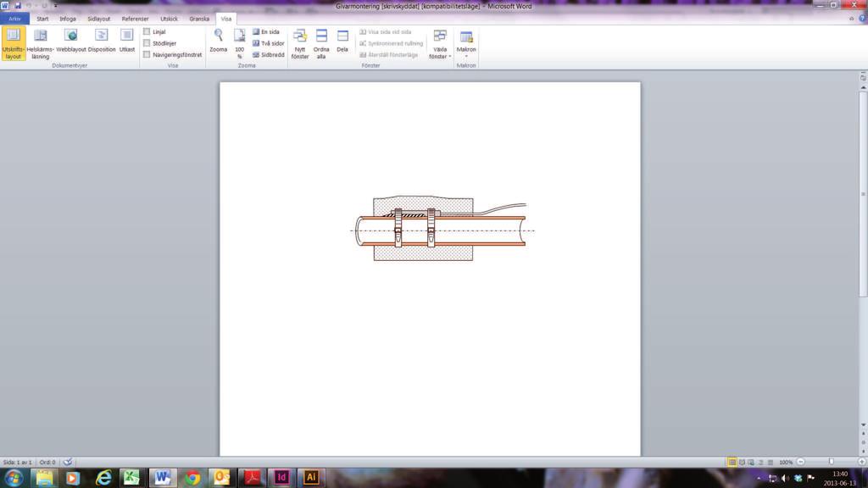
Task: Click Dela to split window
Action: click(x=342, y=42)
